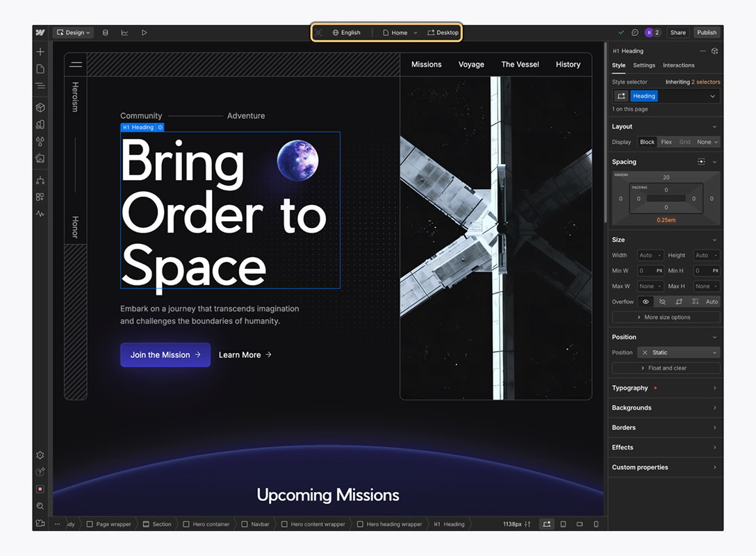Image resolution: width=756 pixels, height=556 pixels.
Task: Set overflow to hidden crossed-eye icon
Action: click(x=662, y=302)
